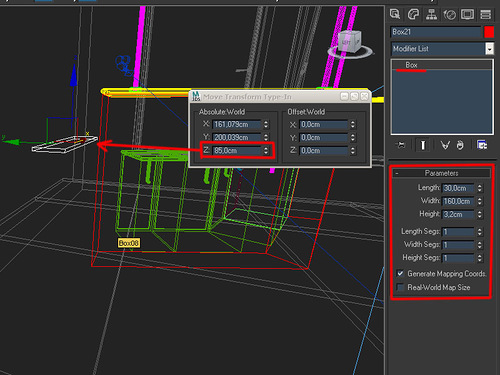Open the Modifier List dropdown
The height and width of the screenshot is (375, 500).
489,49
